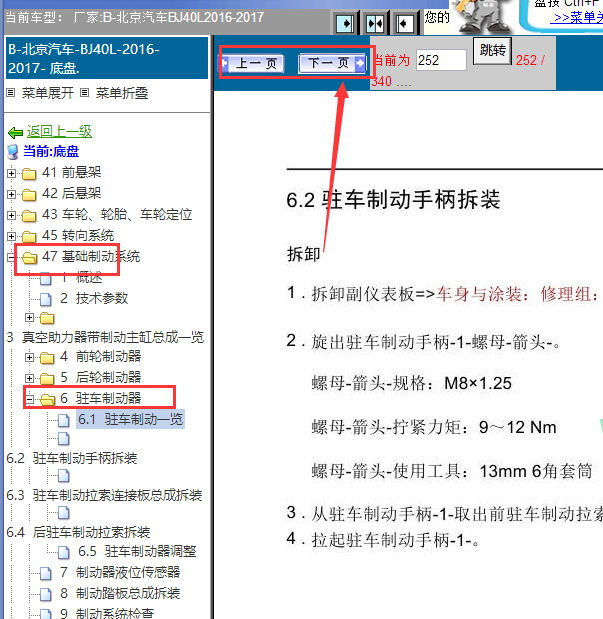The height and width of the screenshot is (619, 603).
Task: Open the 6 驻车制动器 folder label
Action: pos(101,398)
